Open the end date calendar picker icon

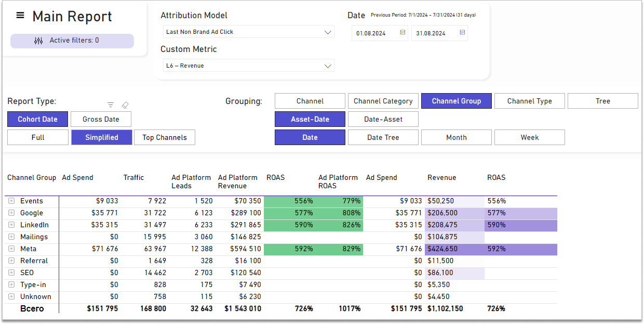click(x=462, y=33)
